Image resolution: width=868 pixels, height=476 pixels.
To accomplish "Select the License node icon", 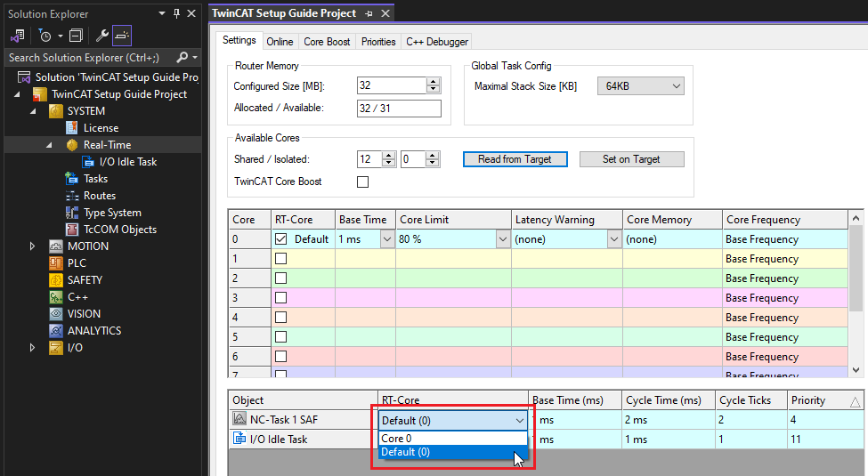I will click(71, 128).
